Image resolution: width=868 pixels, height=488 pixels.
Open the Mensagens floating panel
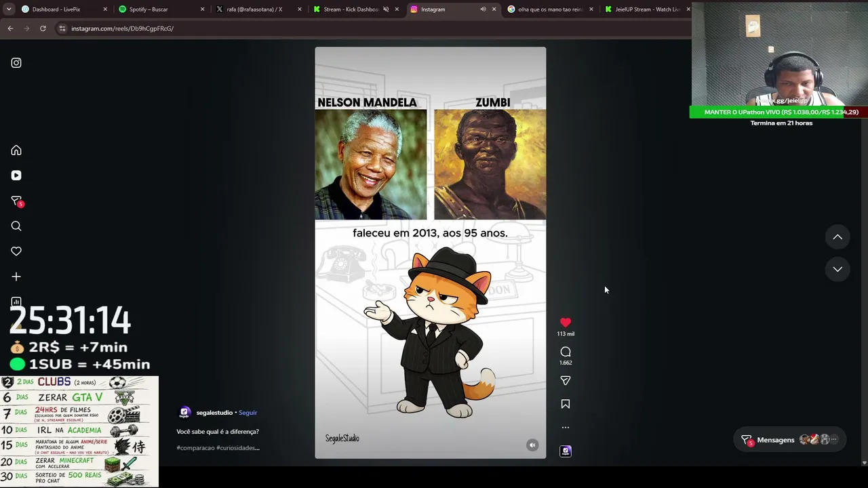click(x=790, y=440)
